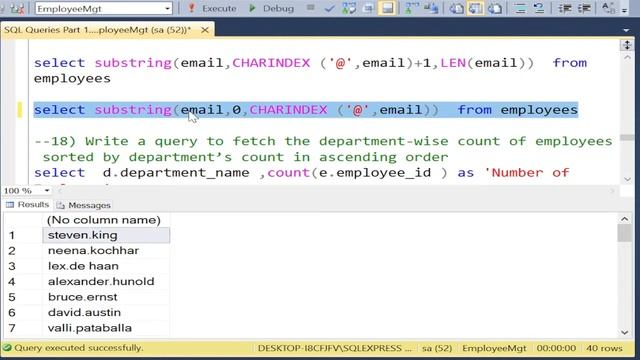Select the steven.king result cell
Viewport: 640px width, 360px height.
coord(106,235)
